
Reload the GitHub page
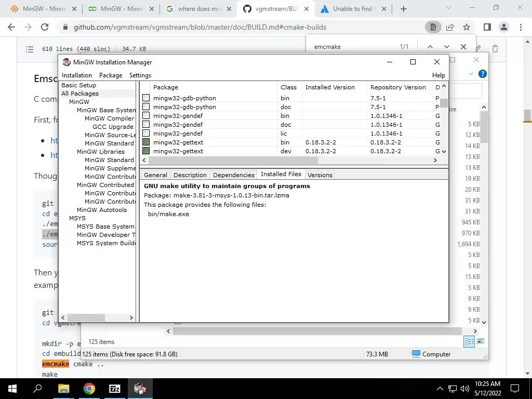(x=45, y=27)
